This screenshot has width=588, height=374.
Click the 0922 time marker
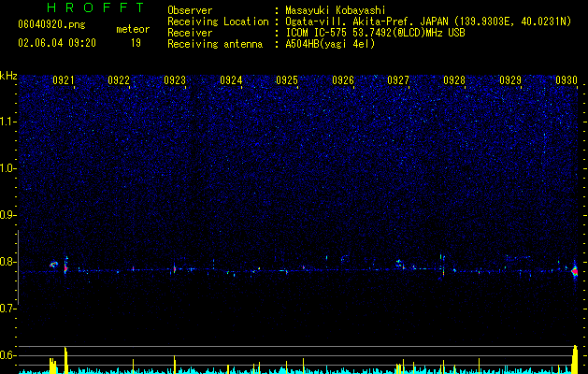tap(119, 80)
